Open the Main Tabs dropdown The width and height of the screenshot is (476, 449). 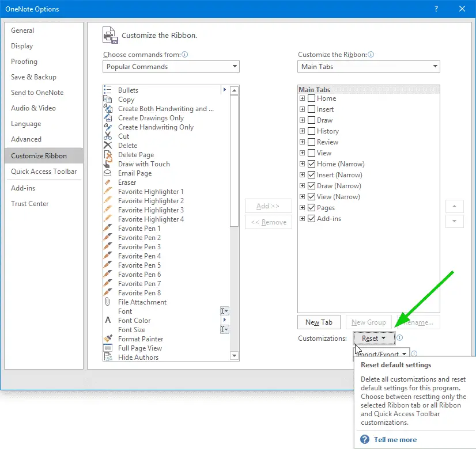click(x=369, y=66)
